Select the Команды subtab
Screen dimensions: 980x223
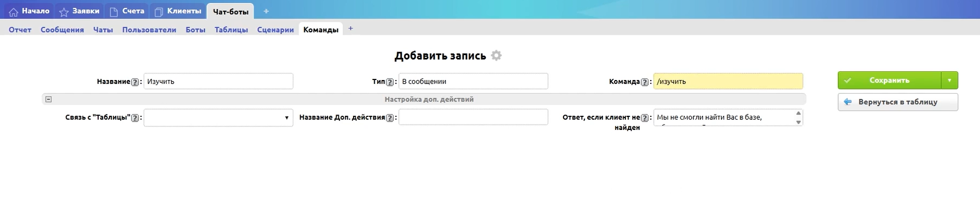(321, 30)
